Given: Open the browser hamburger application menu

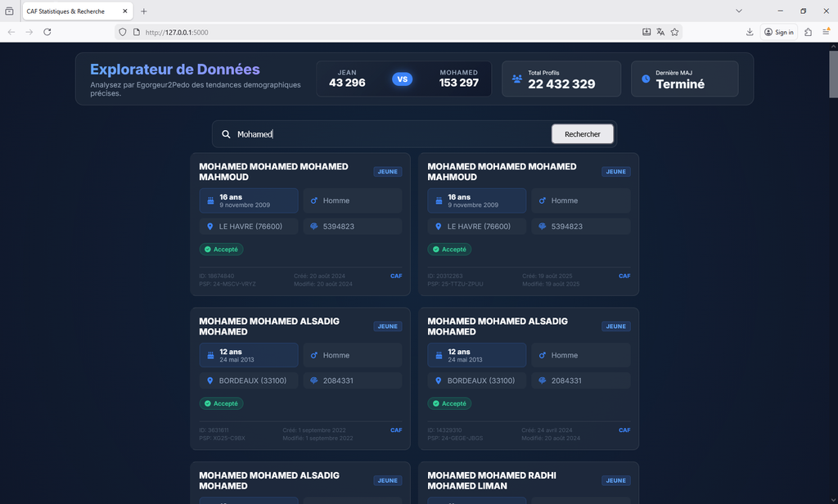Looking at the screenshot, I should pos(827,32).
